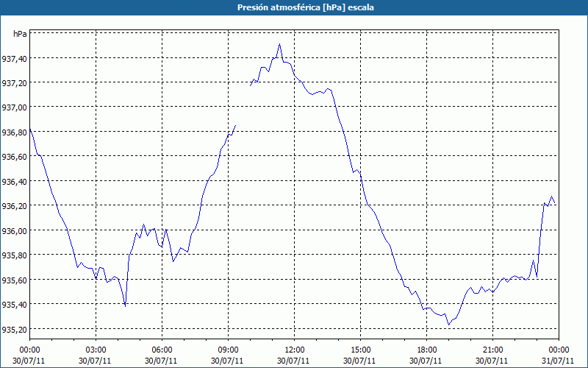Screen dimensions: 588x368
Task: Click the curve dip near 04:20
Action: click(125, 306)
